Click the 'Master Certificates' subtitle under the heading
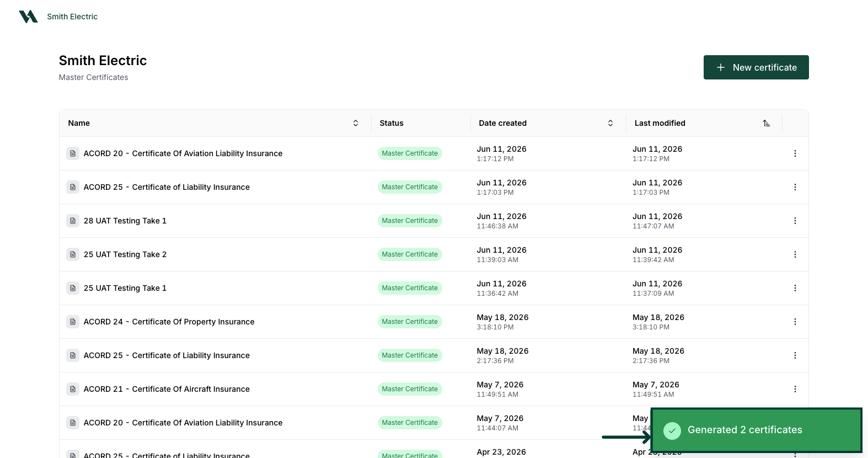 click(x=93, y=77)
